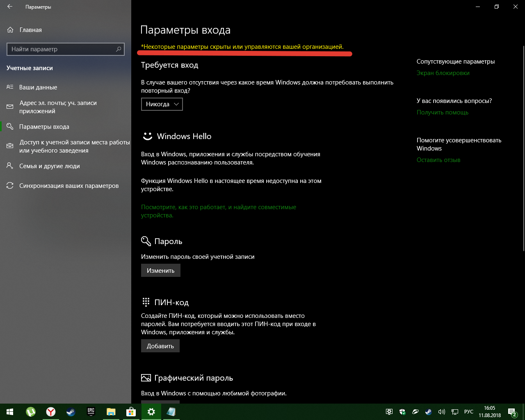The image size is (525, 420).
Task: Open the taskbar app right of Settings
Action: pos(171,412)
